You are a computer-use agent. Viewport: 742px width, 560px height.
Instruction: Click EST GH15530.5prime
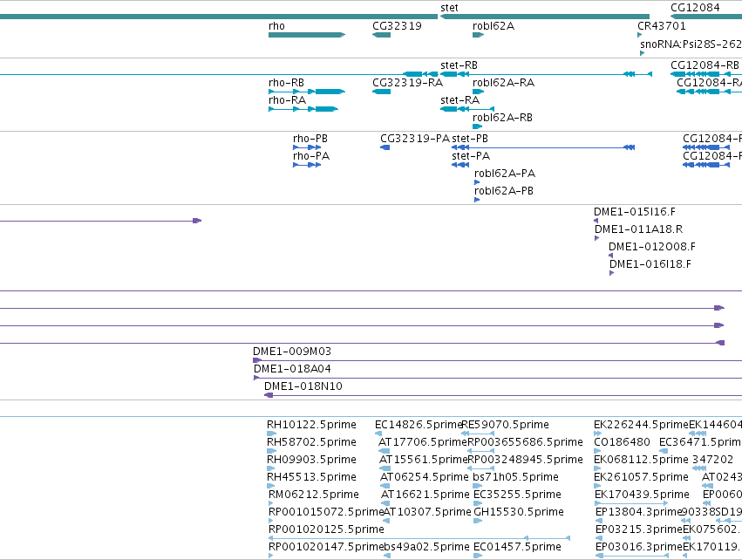pyautogui.click(x=519, y=512)
